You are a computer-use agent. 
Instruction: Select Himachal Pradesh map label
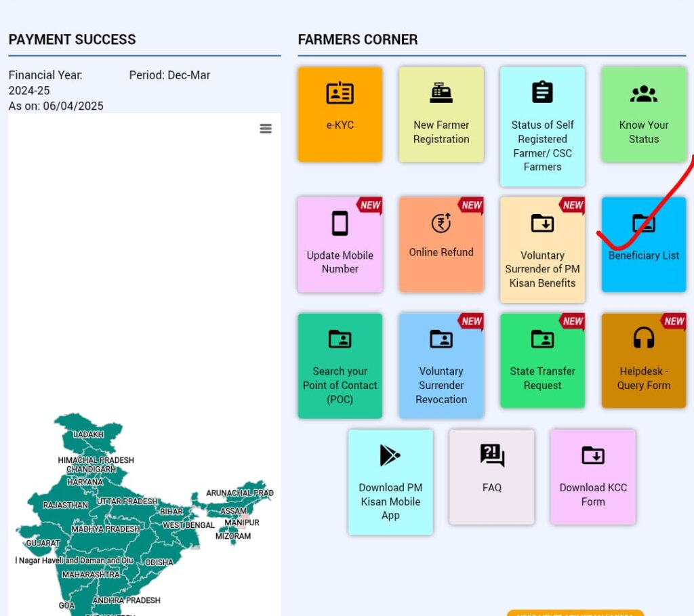click(96, 459)
